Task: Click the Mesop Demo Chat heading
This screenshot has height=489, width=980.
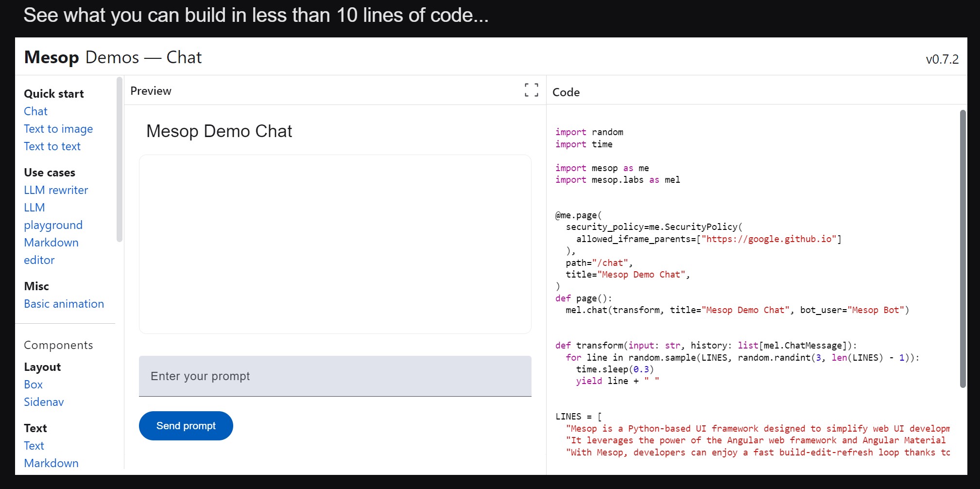Action: (x=219, y=131)
